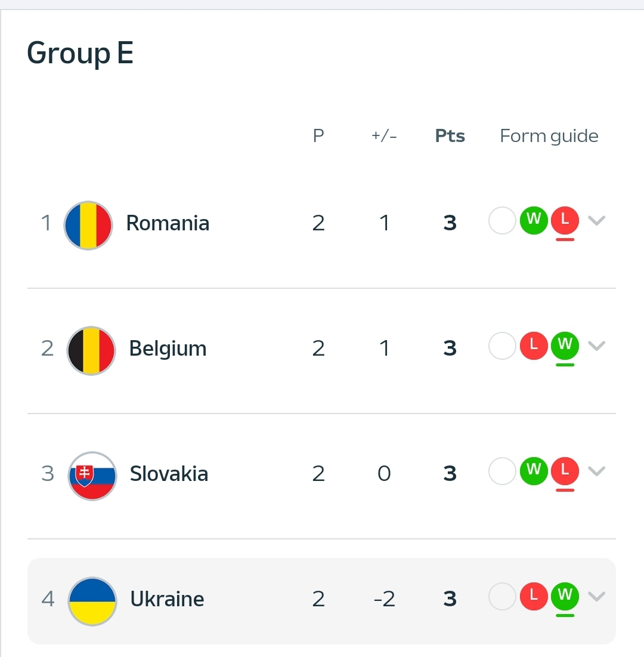Image resolution: width=644 pixels, height=657 pixels.
Task: Select Belgium's green W form badge
Action: (565, 344)
